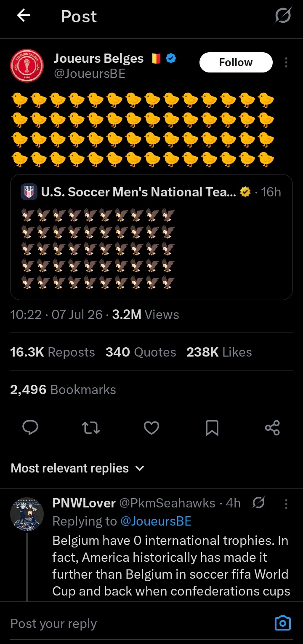The image size is (303, 644).
Task: Open Joueurs Belges profile avatar
Action: [x=27, y=66]
